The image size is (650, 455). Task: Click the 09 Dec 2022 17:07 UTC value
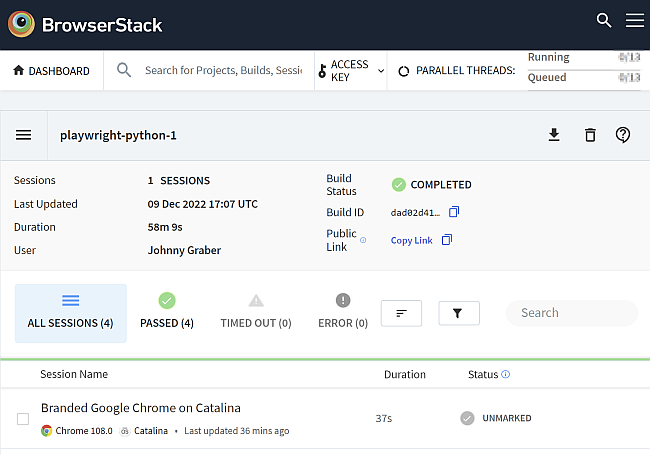pyautogui.click(x=202, y=204)
